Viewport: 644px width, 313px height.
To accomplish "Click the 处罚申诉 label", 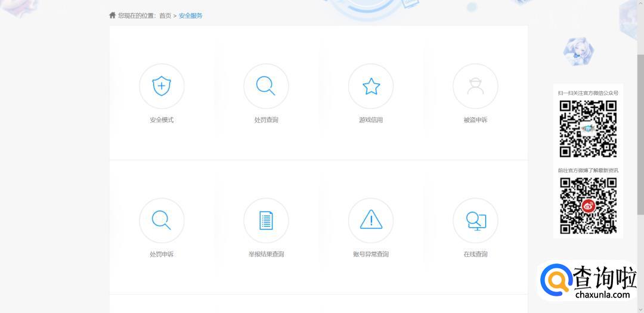I will pos(162,254).
